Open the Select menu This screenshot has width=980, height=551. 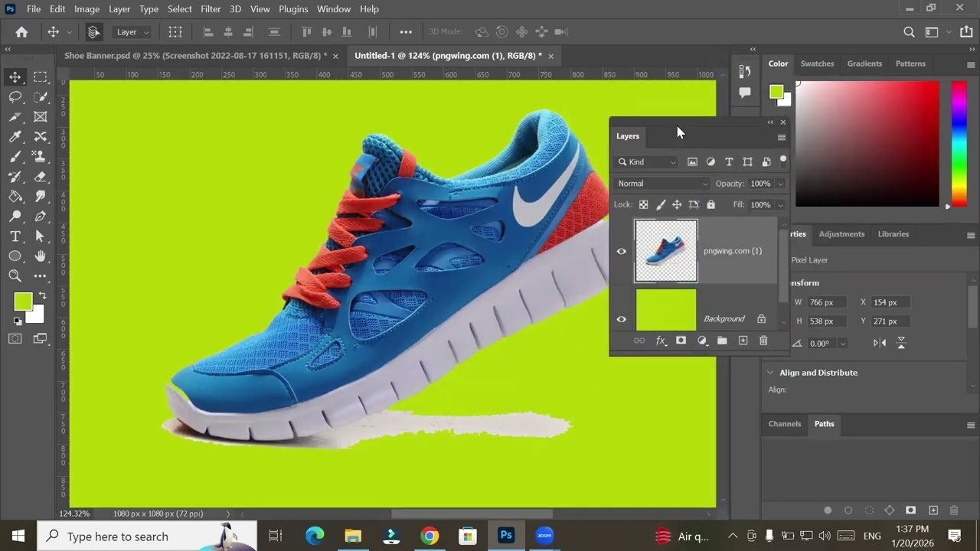coord(180,8)
